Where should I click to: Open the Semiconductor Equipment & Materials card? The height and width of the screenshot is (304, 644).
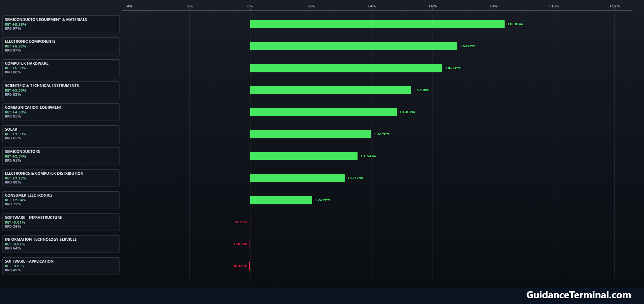(61, 24)
